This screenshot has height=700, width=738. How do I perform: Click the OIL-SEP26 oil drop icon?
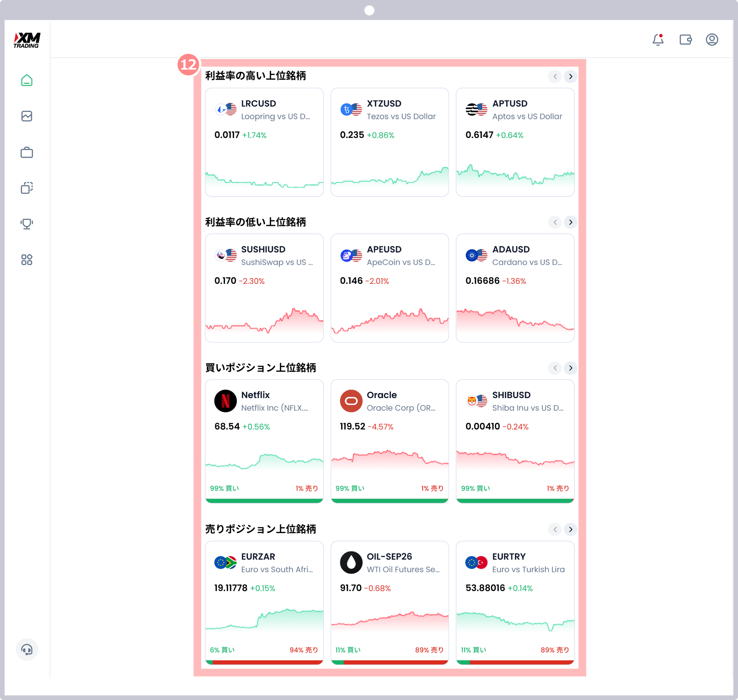(x=351, y=563)
